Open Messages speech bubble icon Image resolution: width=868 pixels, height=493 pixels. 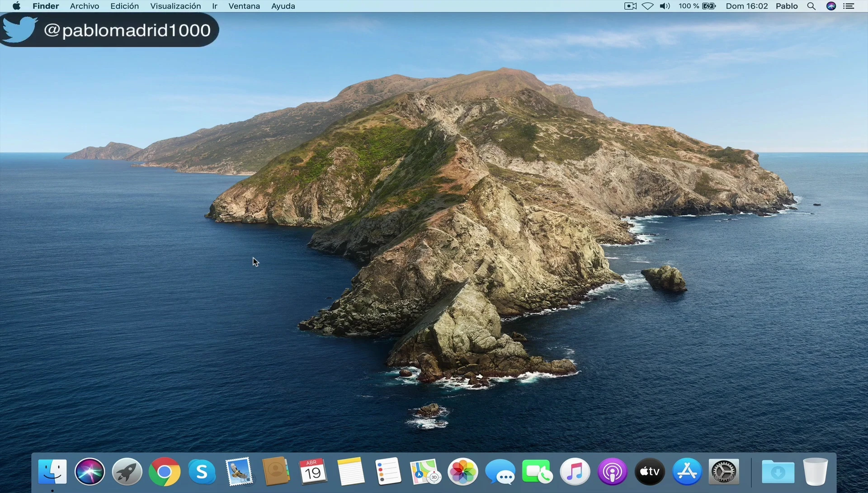pyautogui.click(x=500, y=472)
